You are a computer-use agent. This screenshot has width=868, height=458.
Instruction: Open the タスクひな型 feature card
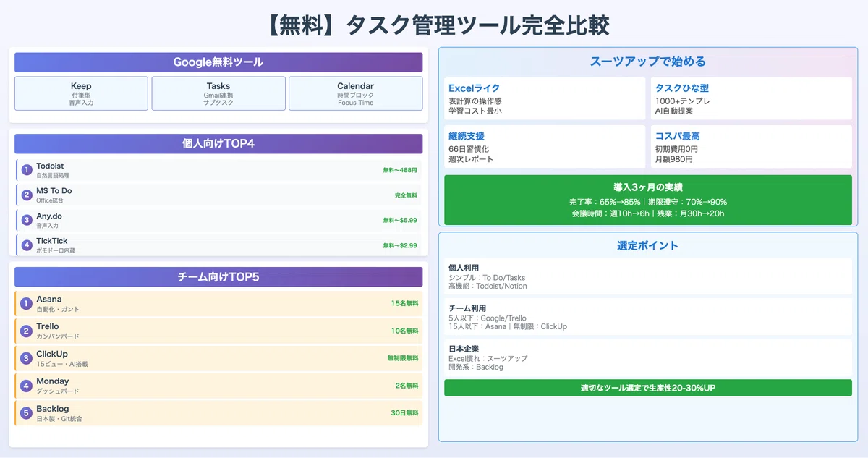752,98
